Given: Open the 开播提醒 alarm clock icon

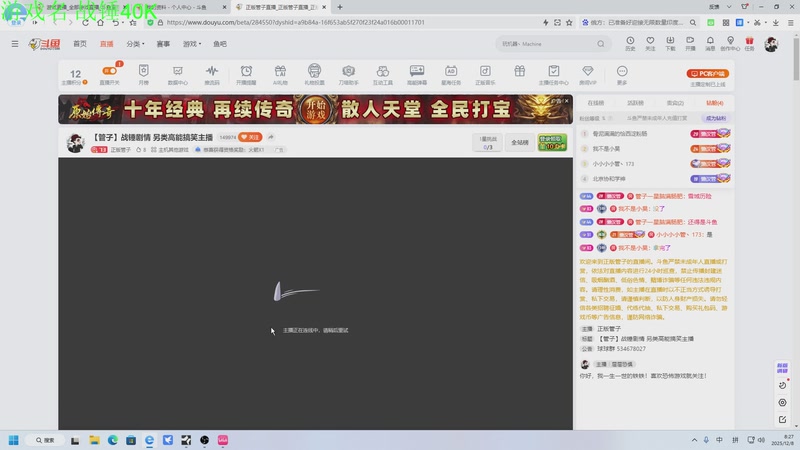Looking at the screenshot, I should [x=246, y=74].
